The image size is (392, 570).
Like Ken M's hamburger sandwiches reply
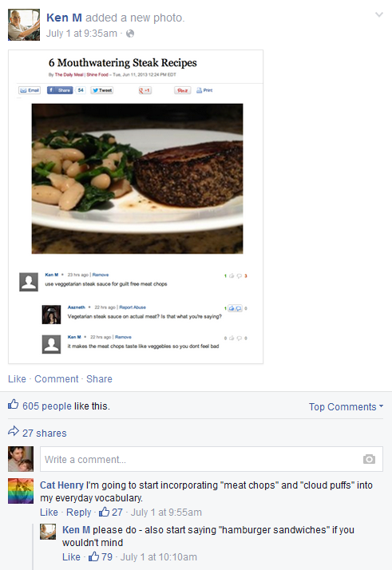(x=71, y=557)
